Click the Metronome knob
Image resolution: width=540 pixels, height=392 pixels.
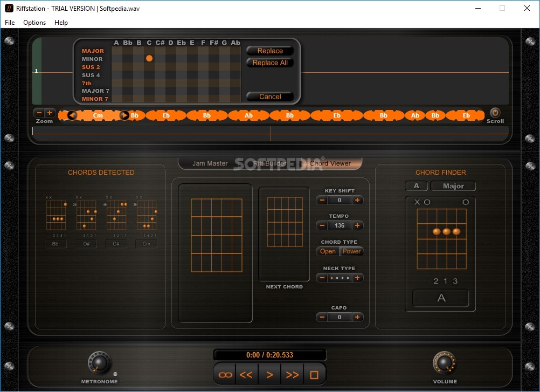pos(100,363)
